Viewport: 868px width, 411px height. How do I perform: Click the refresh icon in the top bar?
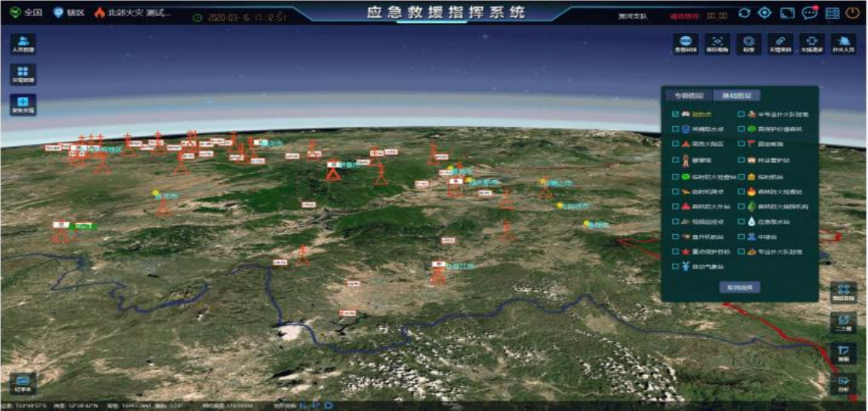[x=744, y=13]
